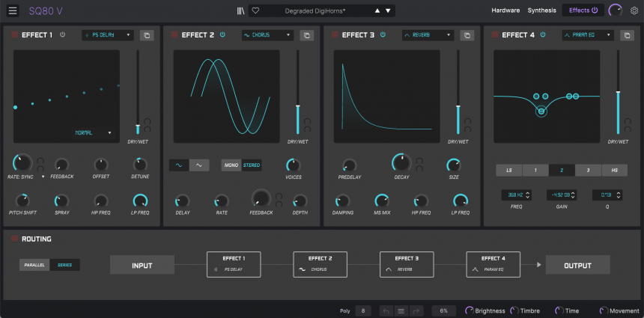Select EFFECT 1 PS DELAY routing box
Screen dimensions: 644x318
pos(234,264)
